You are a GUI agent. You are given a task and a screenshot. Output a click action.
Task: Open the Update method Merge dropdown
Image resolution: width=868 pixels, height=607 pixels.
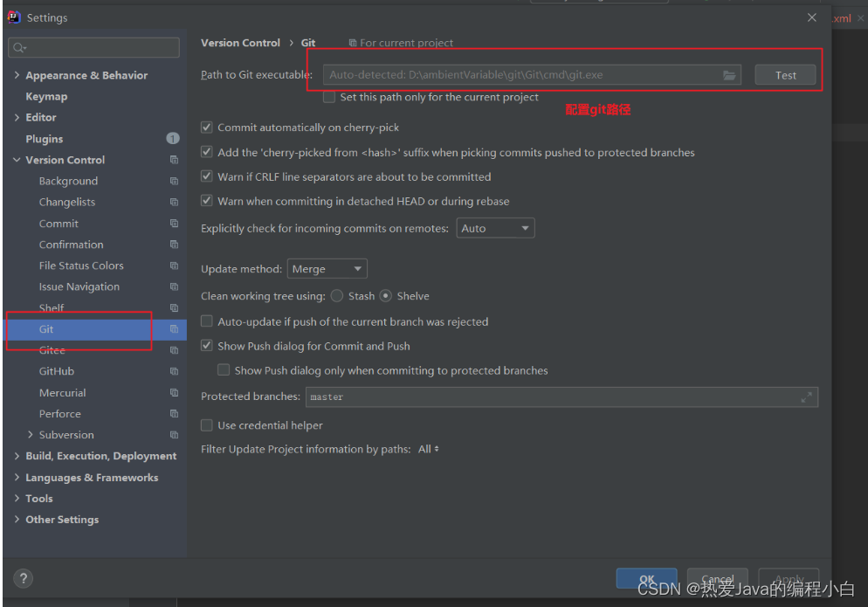(327, 269)
